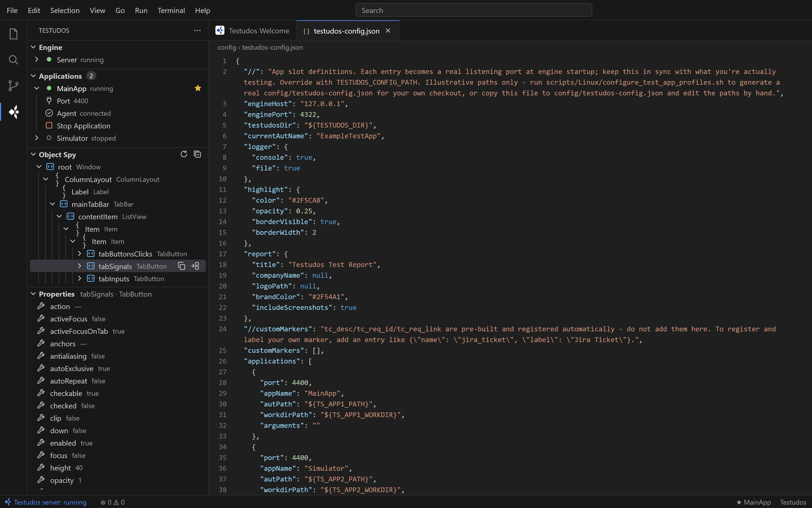Select the testudos-config.json tab

tap(348, 30)
